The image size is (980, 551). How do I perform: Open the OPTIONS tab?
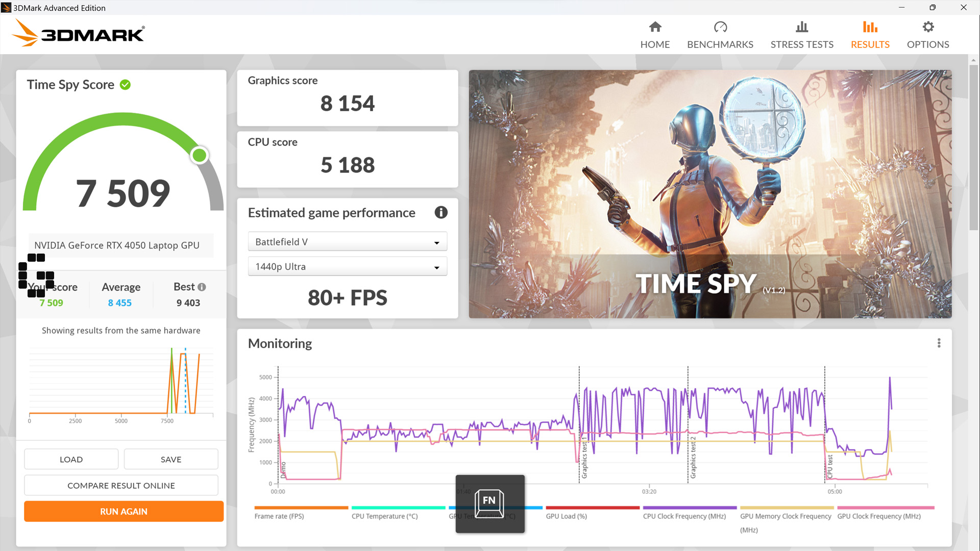coord(927,35)
